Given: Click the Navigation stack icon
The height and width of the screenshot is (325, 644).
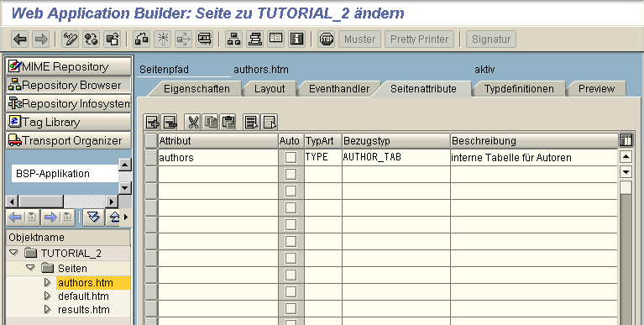Looking at the screenshot, I should 255,39.
